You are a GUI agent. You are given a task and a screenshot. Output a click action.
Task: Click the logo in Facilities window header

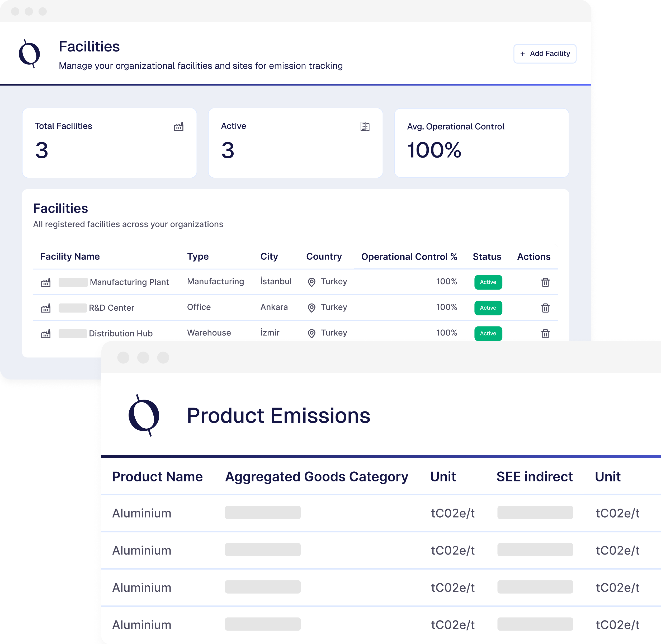[x=29, y=54]
